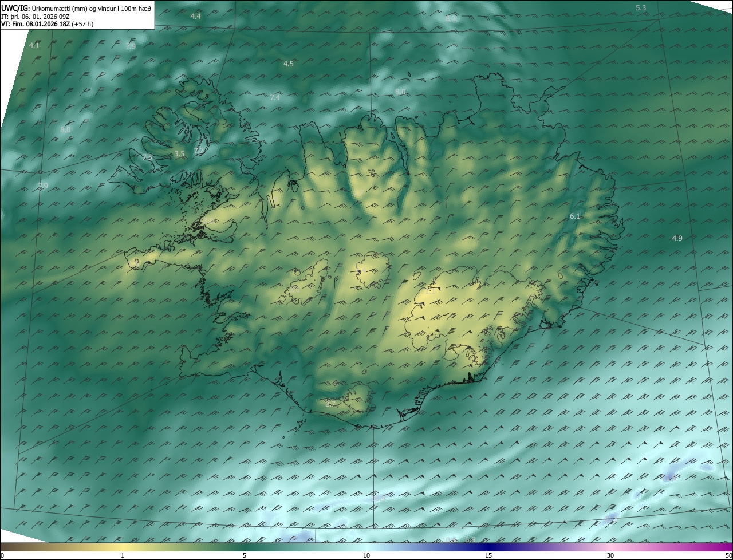Click the 30 tick label on the color scale

pyautogui.click(x=610, y=555)
